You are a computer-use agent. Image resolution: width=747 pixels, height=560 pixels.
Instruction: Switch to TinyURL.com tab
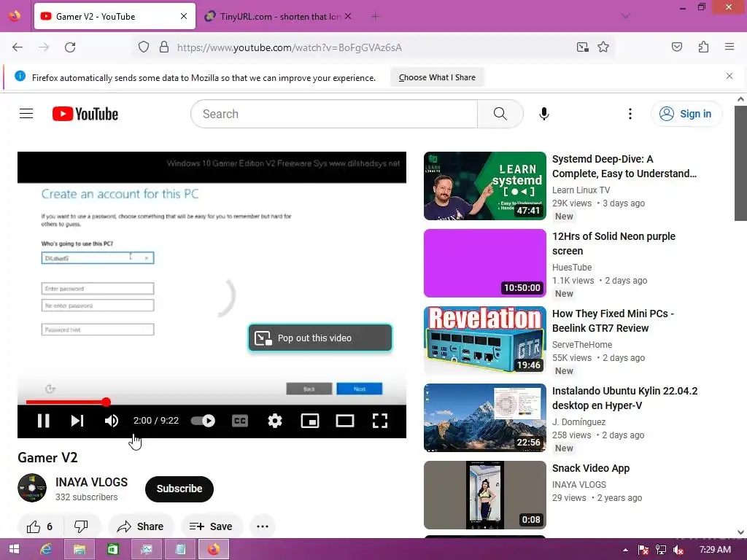279,17
